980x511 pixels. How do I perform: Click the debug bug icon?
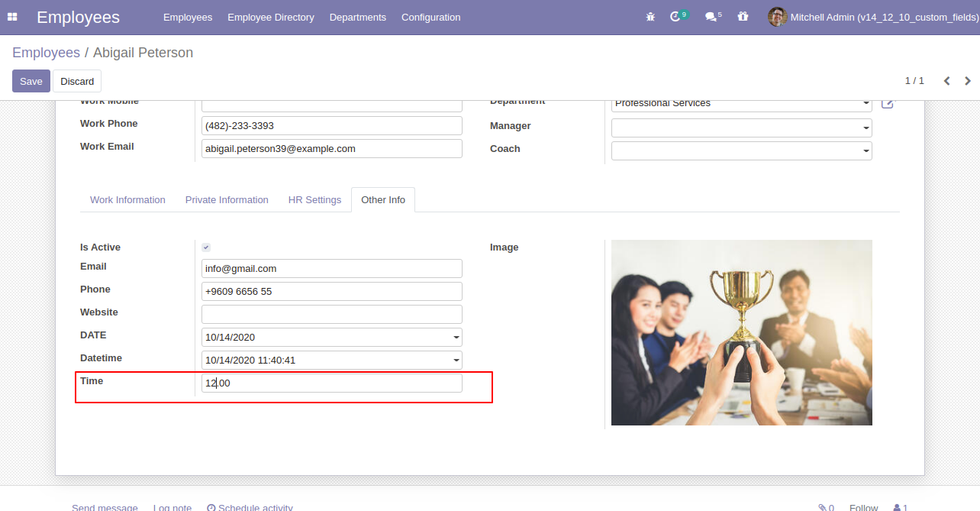pos(650,17)
